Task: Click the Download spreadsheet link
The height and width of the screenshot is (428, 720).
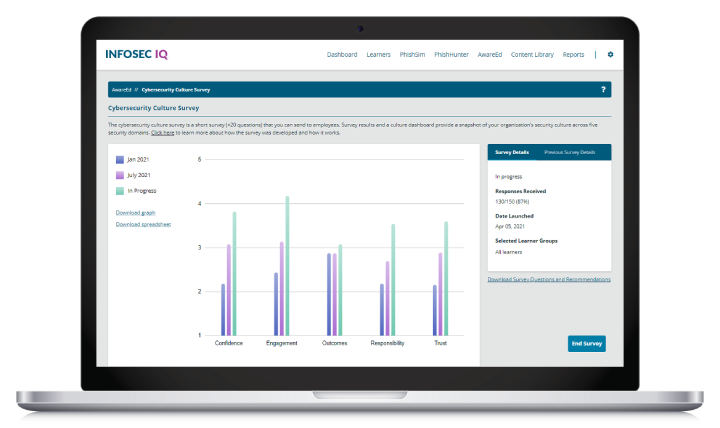Action: tap(143, 224)
